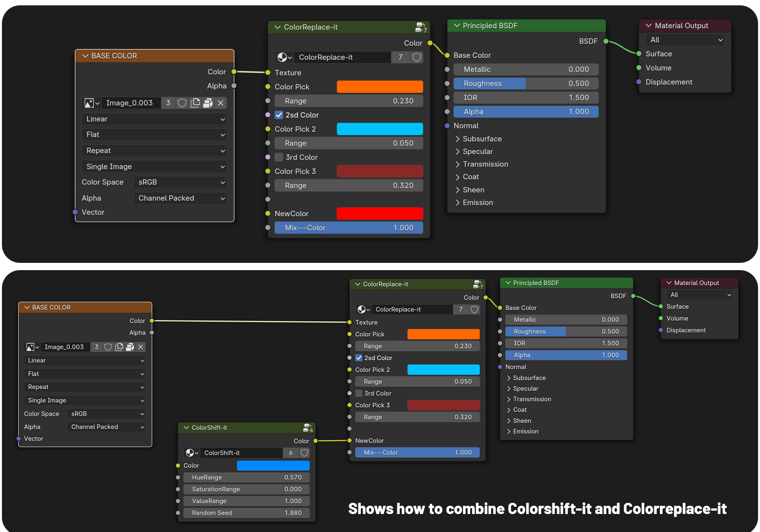Viewport: 760px width, 532px height.
Task: Open the sRGB Color Space dropdown in upper node
Action: click(179, 182)
